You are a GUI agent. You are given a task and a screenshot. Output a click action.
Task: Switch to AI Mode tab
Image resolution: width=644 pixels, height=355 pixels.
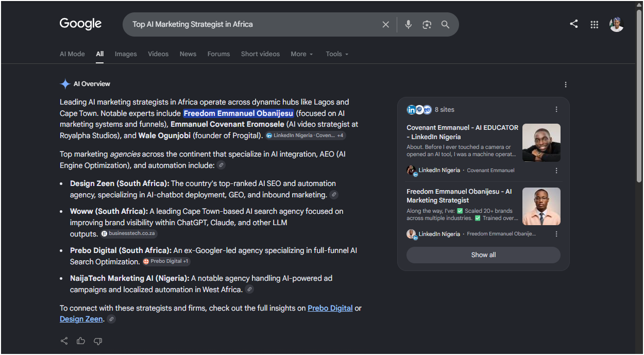coord(72,54)
